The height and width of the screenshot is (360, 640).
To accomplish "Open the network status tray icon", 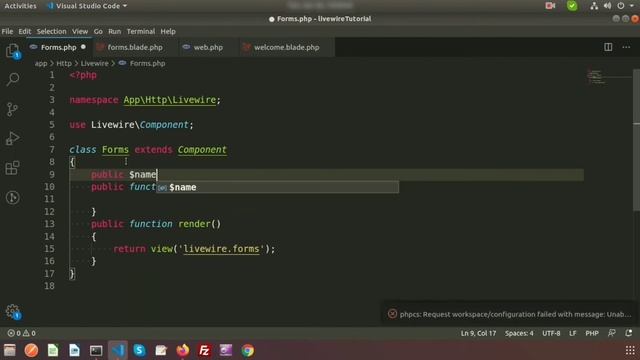I will (x=594, y=6).
